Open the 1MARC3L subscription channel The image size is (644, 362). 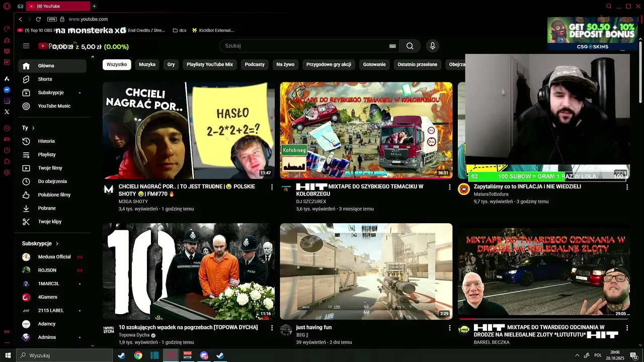(x=53, y=284)
